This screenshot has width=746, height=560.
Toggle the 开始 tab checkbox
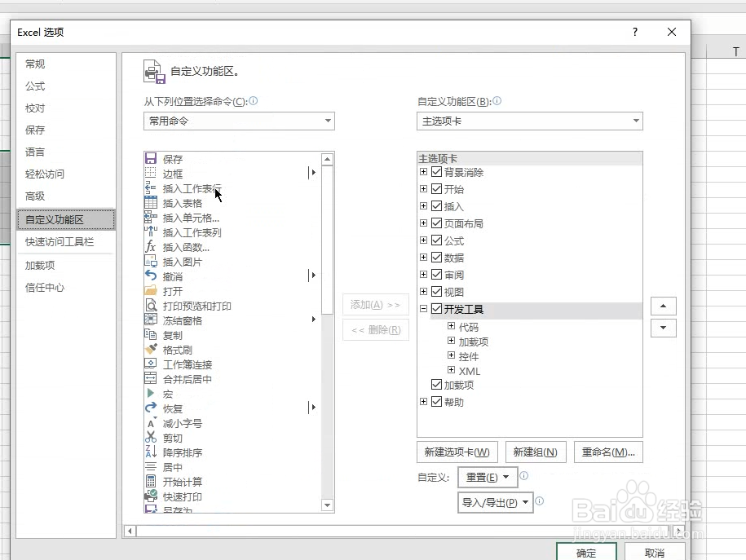coord(436,189)
